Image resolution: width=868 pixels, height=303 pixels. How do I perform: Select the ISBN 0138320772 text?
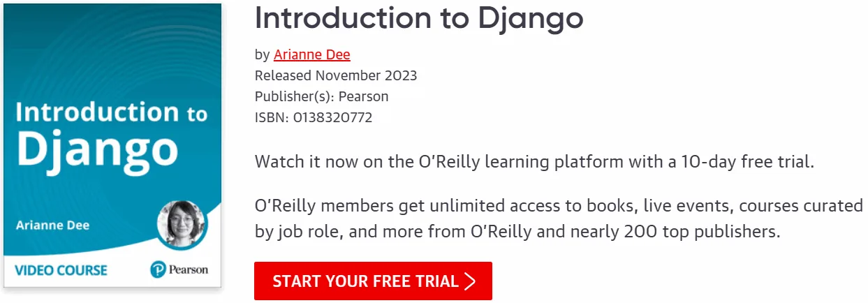click(314, 117)
